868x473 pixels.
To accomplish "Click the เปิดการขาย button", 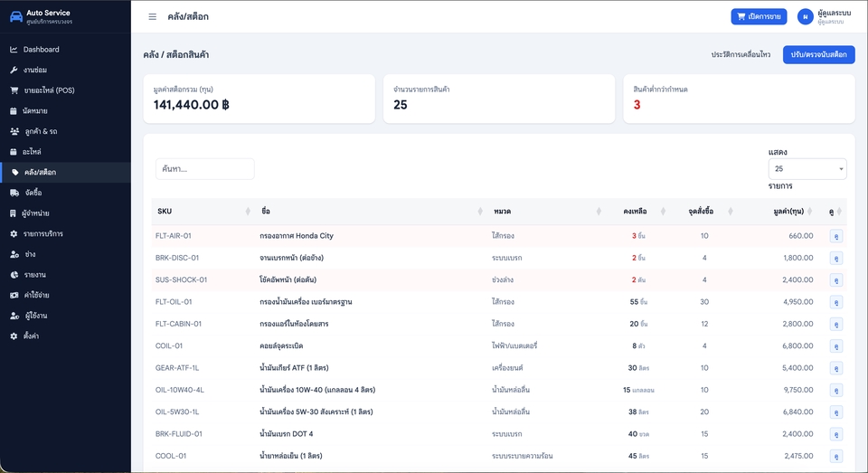I will [759, 16].
